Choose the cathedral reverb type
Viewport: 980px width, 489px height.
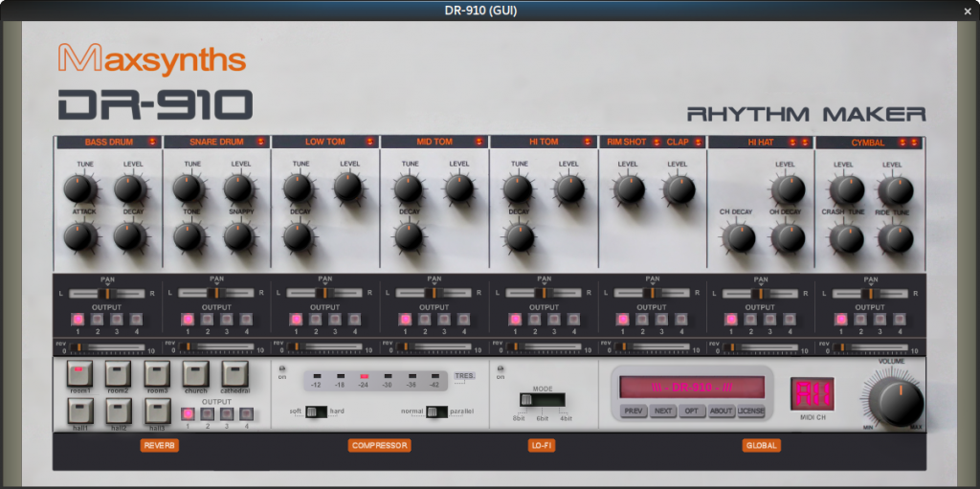click(234, 373)
